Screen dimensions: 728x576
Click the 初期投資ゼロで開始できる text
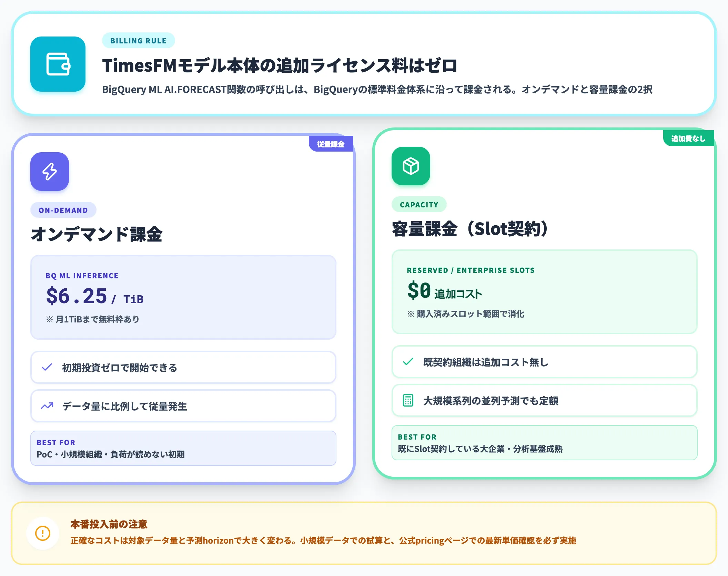120,368
